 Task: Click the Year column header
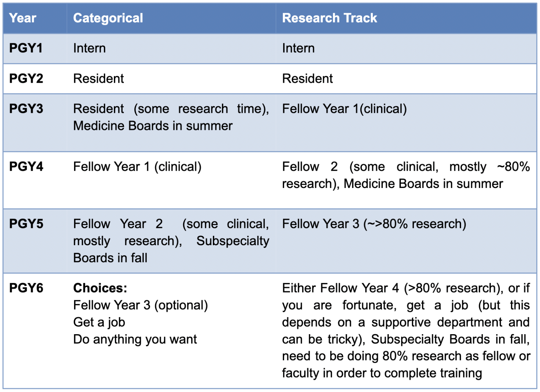pyautogui.click(x=22, y=18)
